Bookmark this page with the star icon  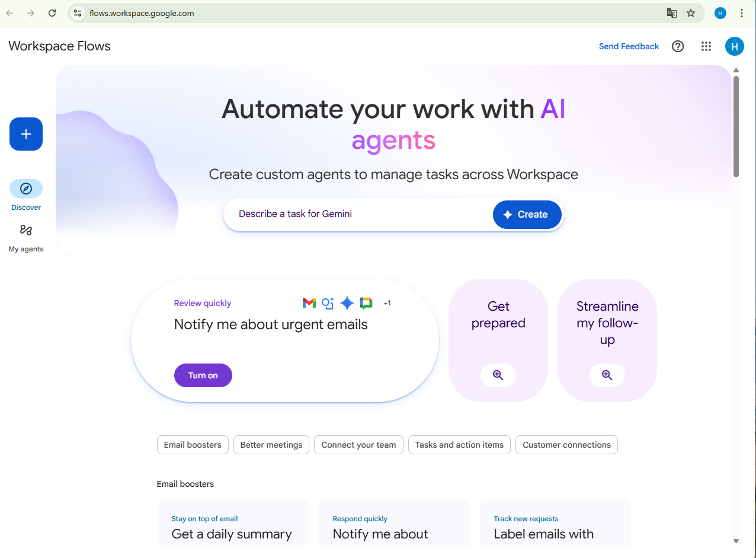691,13
